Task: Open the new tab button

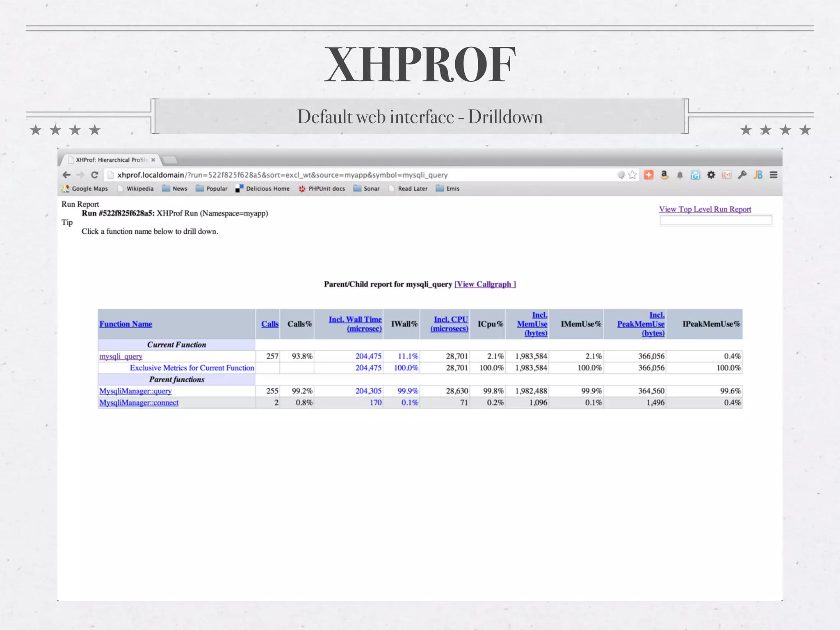Action: click(x=169, y=160)
